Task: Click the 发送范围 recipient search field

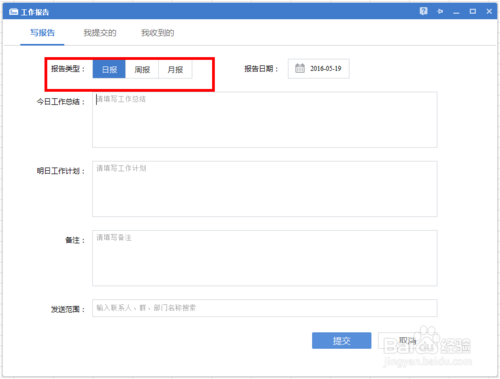Action: coord(265,308)
